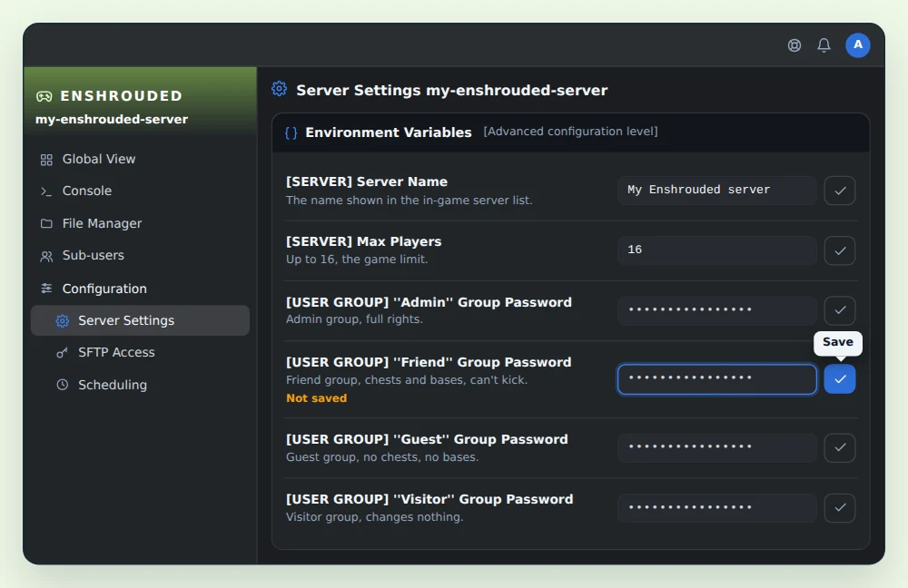Click the Configuration sliders icon
The height and width of the screenshot is (588, 908).
46,289
